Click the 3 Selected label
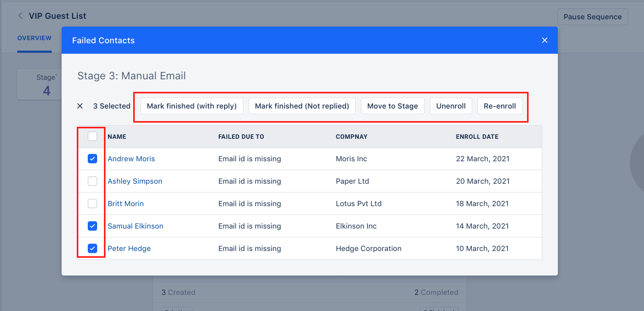This screenshot has width=644, height=311. pyautogui.click(x=112, y=106)
